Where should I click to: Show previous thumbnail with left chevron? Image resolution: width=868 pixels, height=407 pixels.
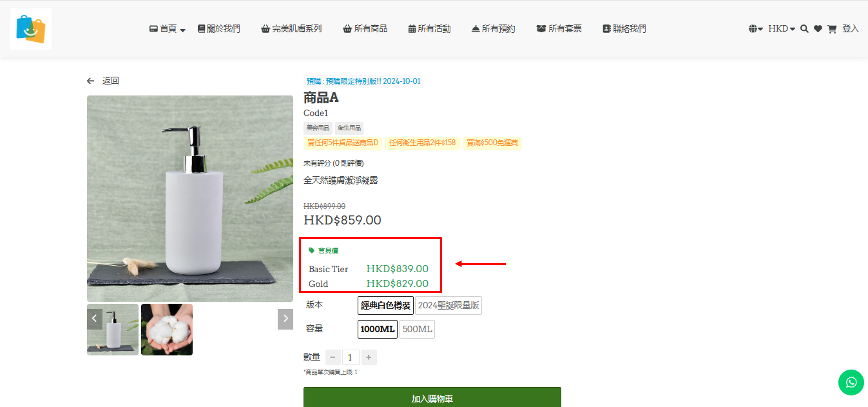point(95,319)
